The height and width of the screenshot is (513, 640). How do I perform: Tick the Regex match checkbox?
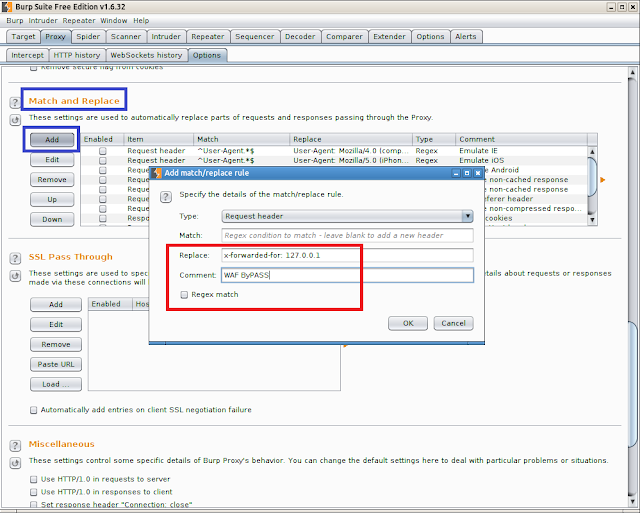coord(184,295)
